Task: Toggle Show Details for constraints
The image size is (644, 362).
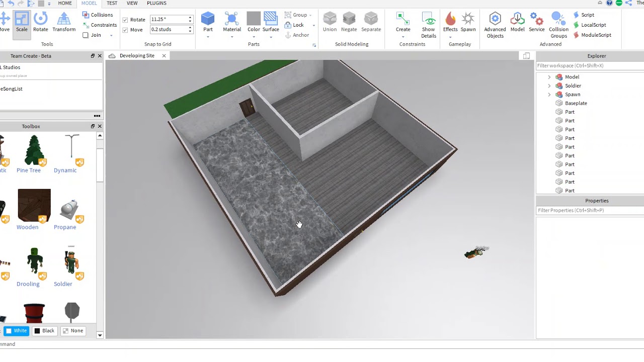Action: tap(429, 25)
